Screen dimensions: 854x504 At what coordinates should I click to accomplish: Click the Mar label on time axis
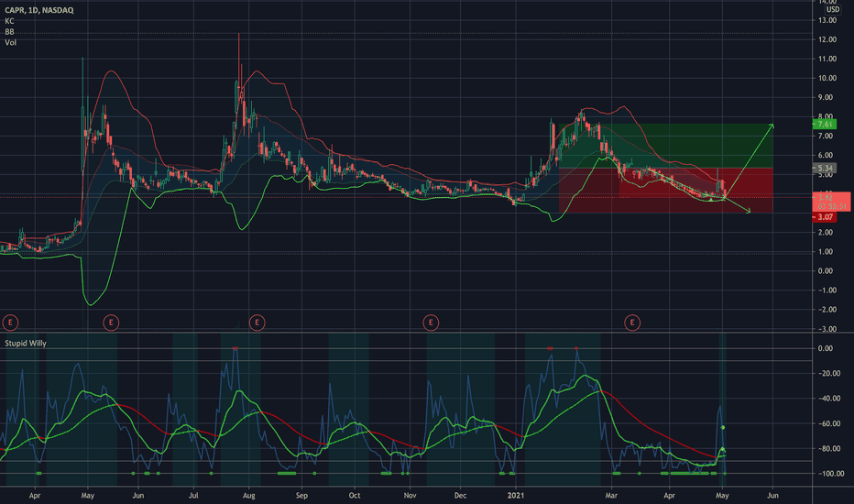click(611, 495)
